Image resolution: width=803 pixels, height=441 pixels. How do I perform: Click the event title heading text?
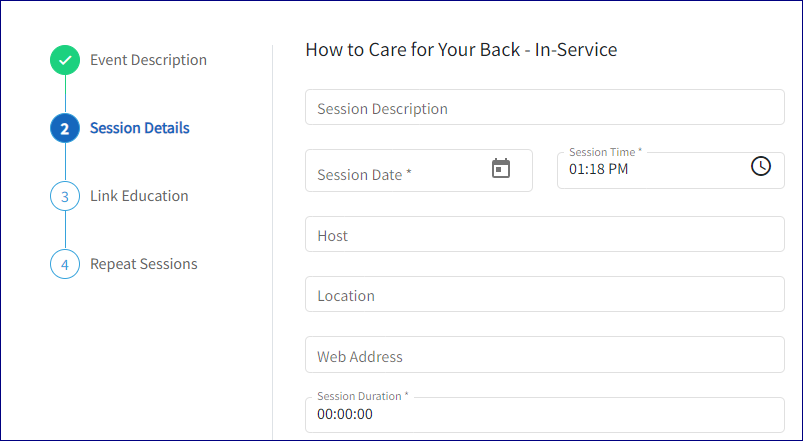[x=461, y=49]
